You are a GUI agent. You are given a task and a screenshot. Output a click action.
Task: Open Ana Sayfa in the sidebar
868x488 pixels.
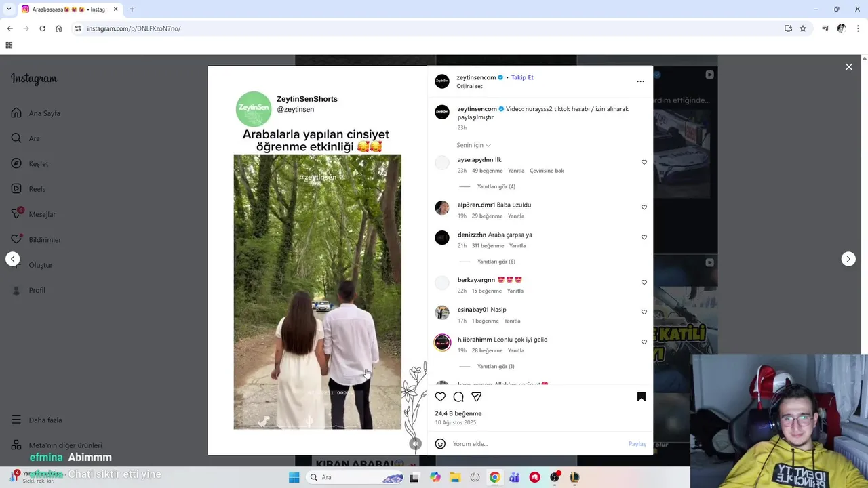pos(37,113)
